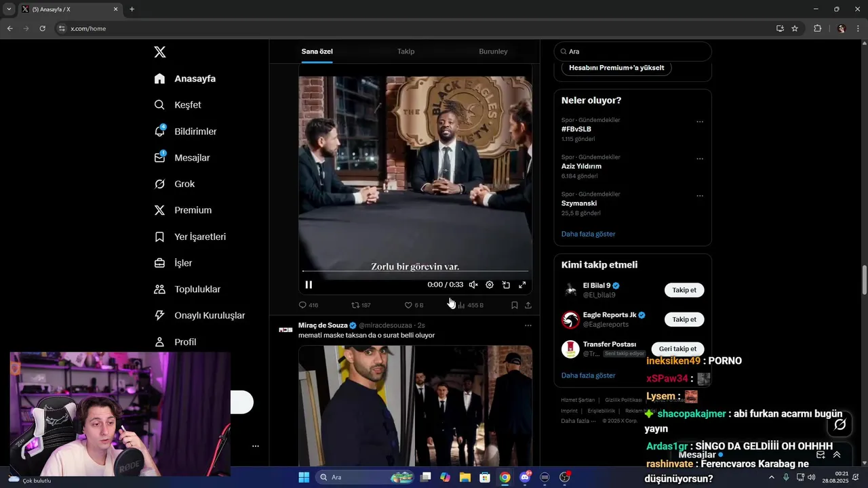
Task: Bookmark this page with the Chrome star icon
Action: click(795, 28)
